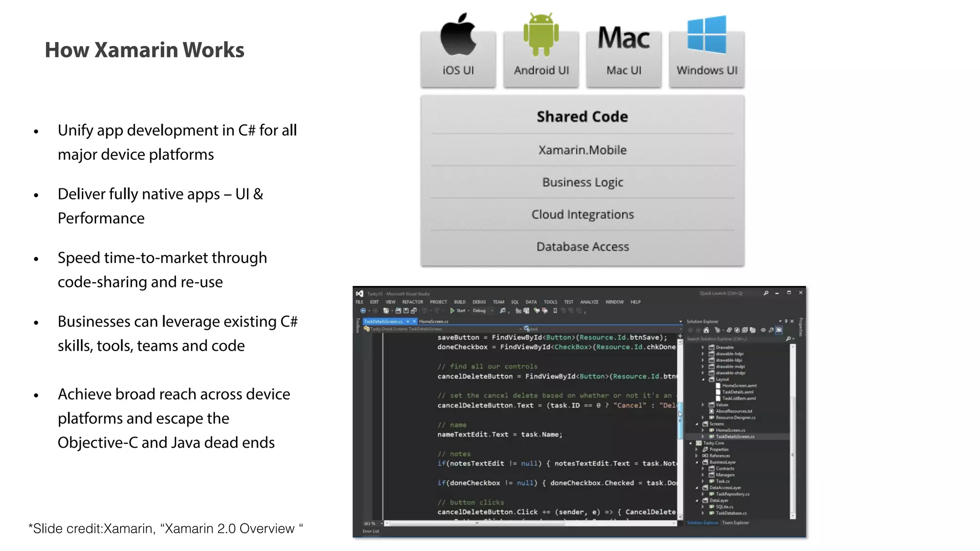980x551 pixels.
Task: Switch to Team Explorer tab
Action: (x=735, y=523)
